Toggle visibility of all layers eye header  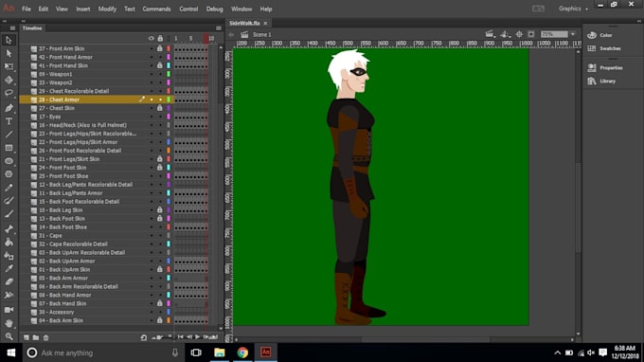152,38
